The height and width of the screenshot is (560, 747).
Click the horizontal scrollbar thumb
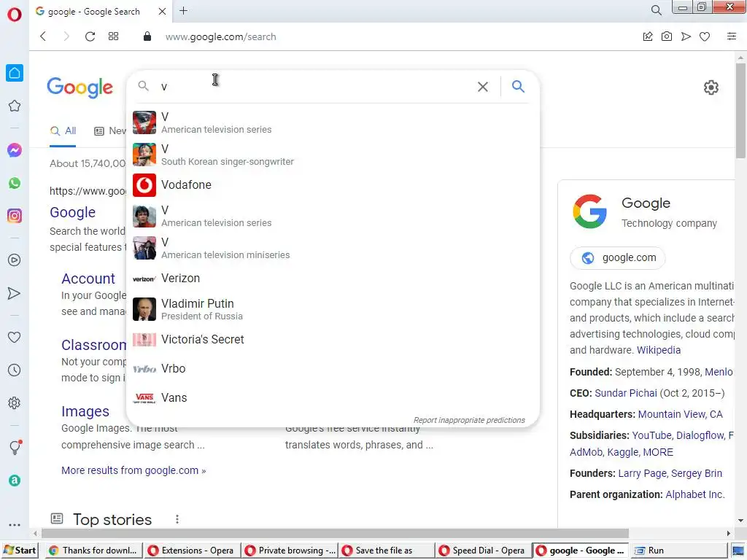pyautogui.click(x=335, y=533)
